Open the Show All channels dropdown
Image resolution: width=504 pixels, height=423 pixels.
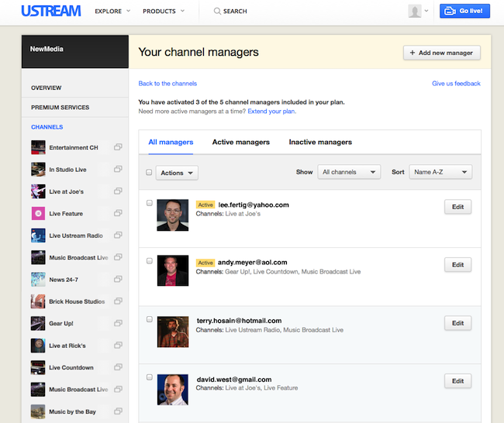click(x=349, y=172)
